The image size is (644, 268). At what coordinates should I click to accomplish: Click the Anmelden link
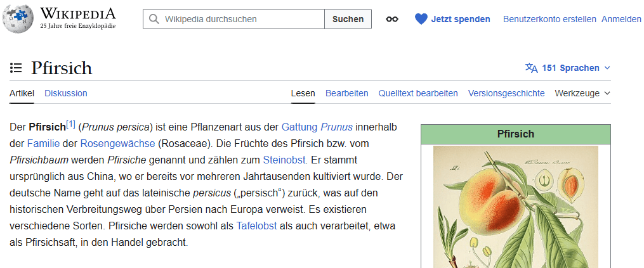point(621,19)
